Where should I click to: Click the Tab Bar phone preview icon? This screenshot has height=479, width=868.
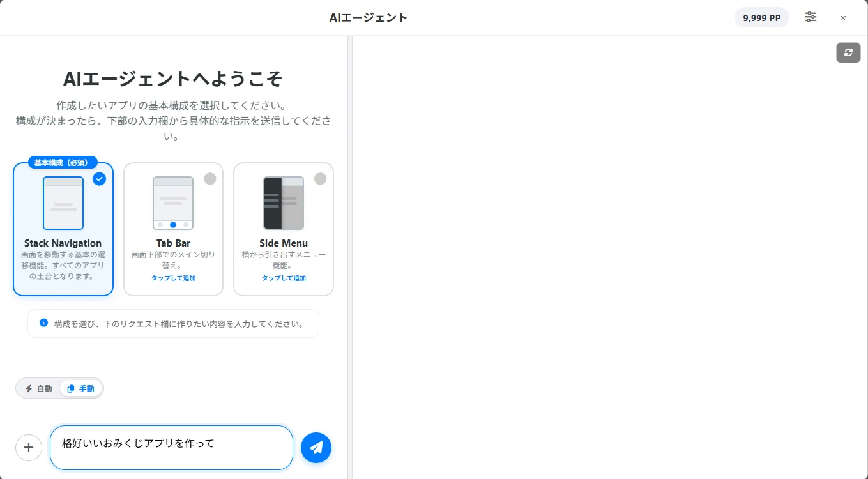click(173, 203)
